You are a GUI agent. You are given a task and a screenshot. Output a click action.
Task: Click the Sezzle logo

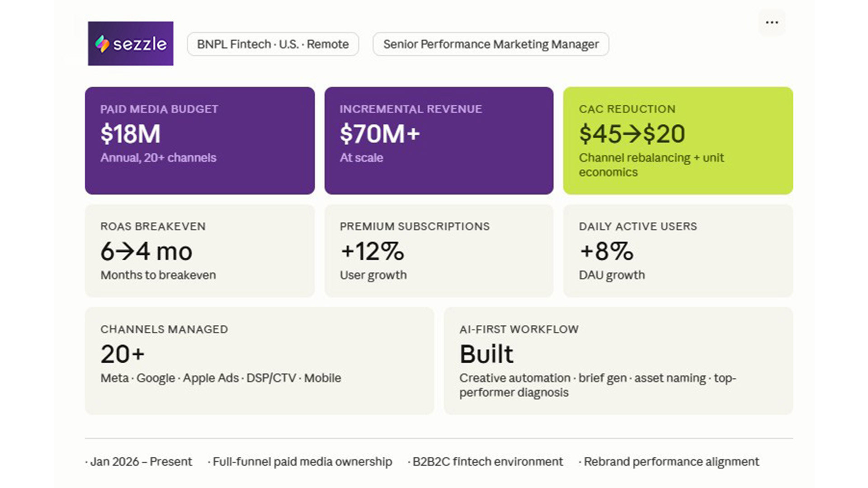point(131,44)
